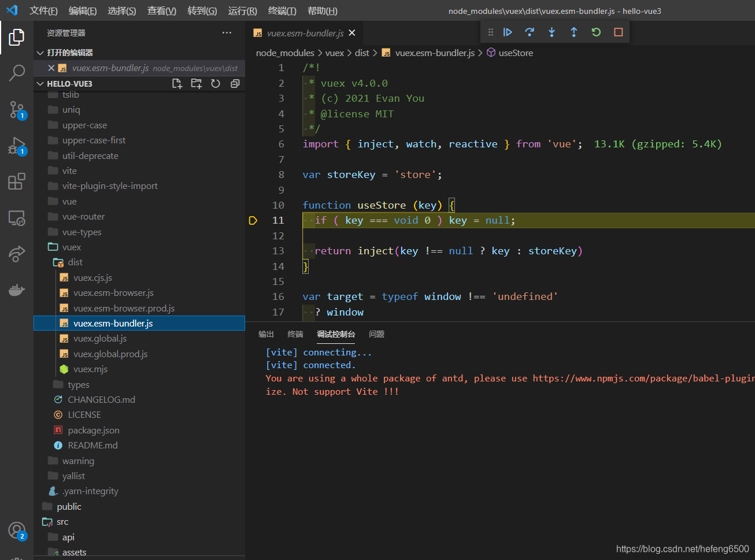The image size is (755, 560).
Task: Click the debug Continue button
Action: [x=508, y=32]
